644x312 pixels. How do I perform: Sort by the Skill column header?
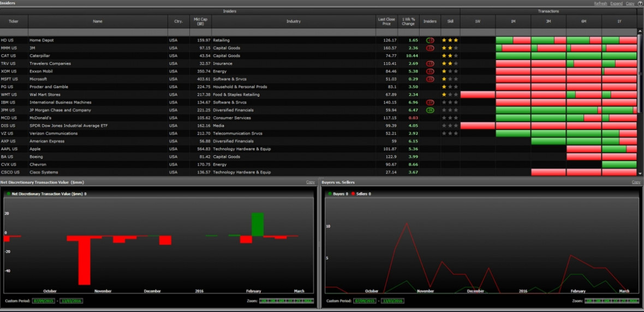pos(450,21)
